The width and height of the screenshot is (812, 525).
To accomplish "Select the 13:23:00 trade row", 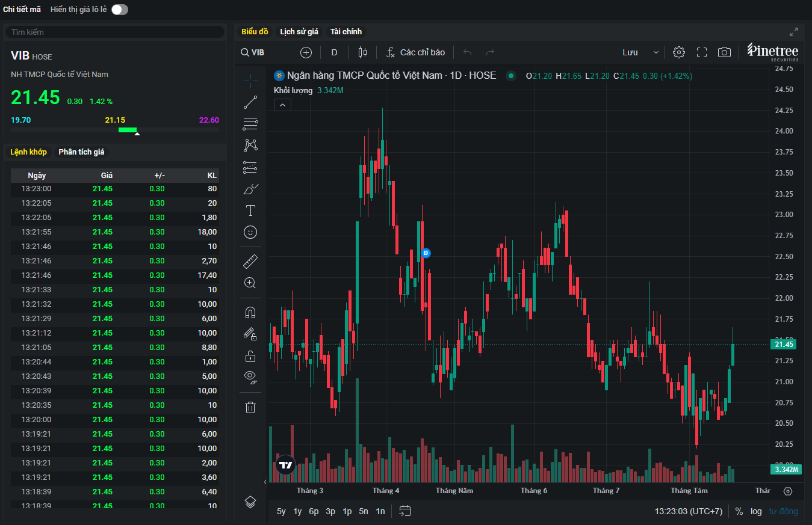I will (x=115, y=188).
